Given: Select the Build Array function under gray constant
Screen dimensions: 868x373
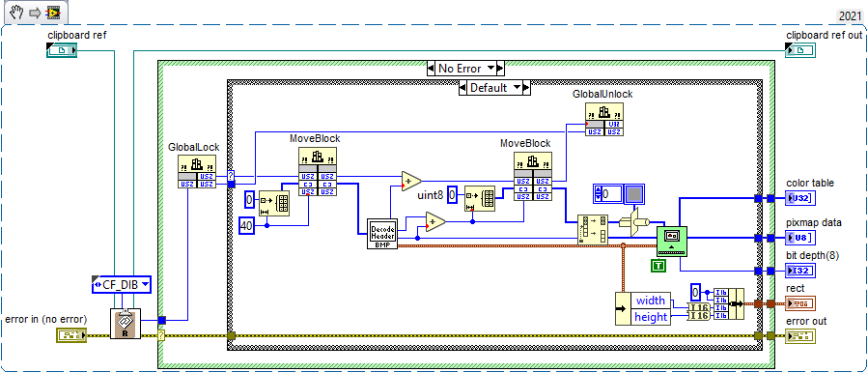Looking at the screenshot, I should pyautogui.click(x=635, y=221).
